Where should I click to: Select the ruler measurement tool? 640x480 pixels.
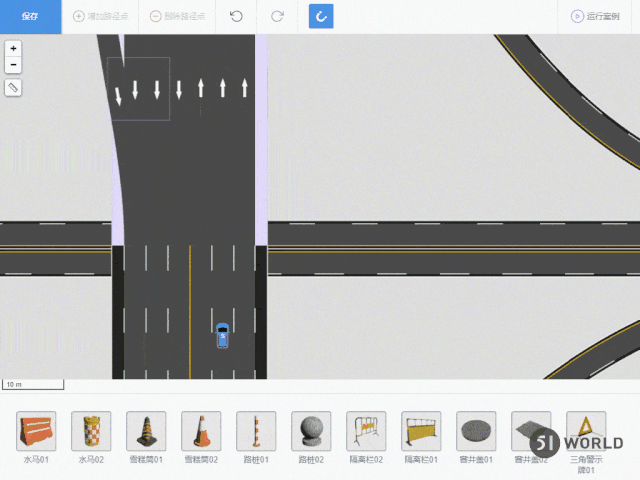(13, 88)
